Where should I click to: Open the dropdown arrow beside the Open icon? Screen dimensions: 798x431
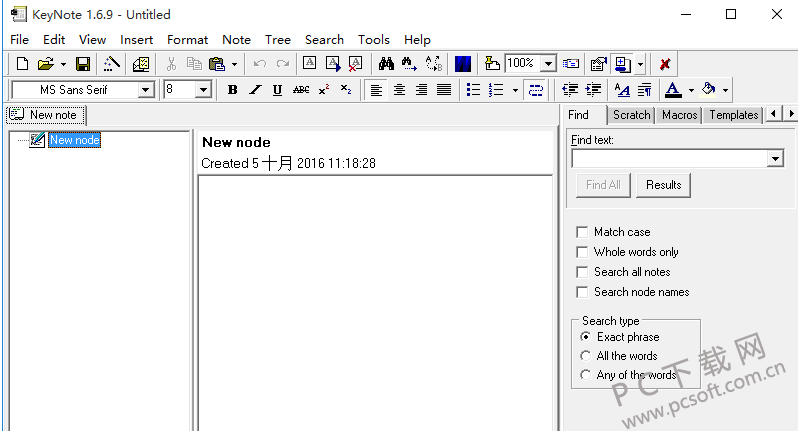click(x=63, y=64)
